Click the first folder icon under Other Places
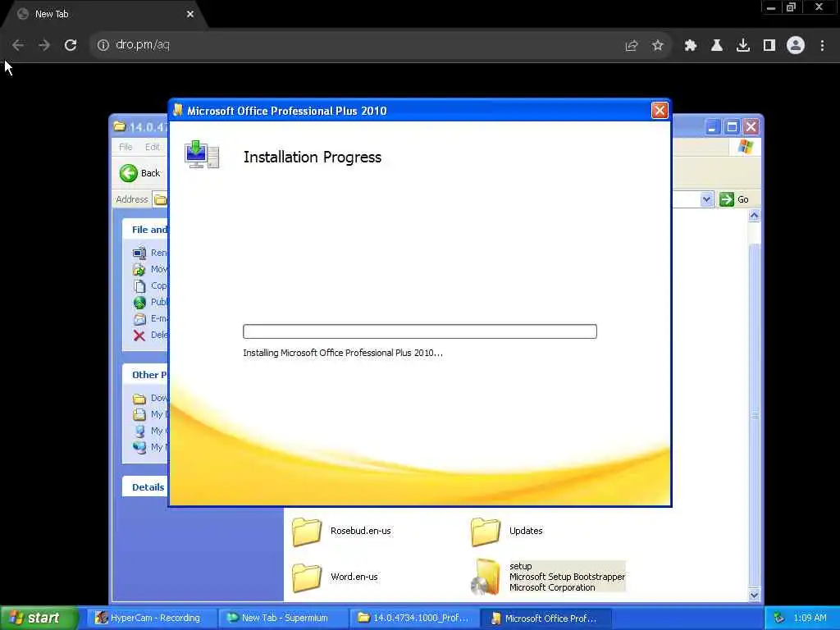The height and width of the screenshot is (630, 840). pos(139,399)
